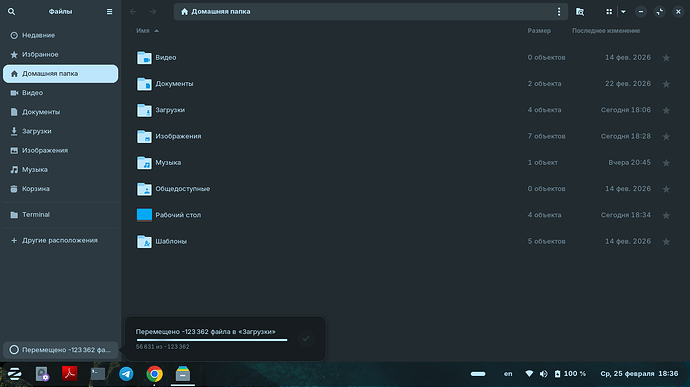
Task: Open Изображения in the sidebar
Action: 60,151
